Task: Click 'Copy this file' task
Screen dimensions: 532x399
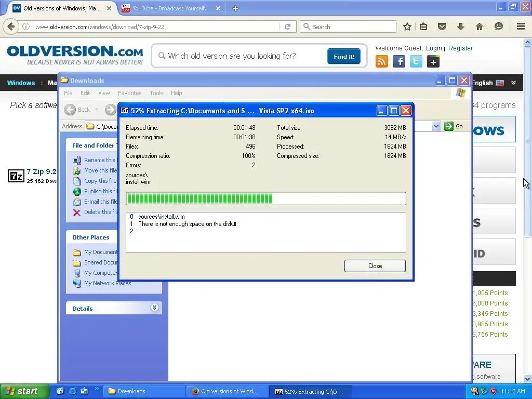Action: (x=95, y=181)
